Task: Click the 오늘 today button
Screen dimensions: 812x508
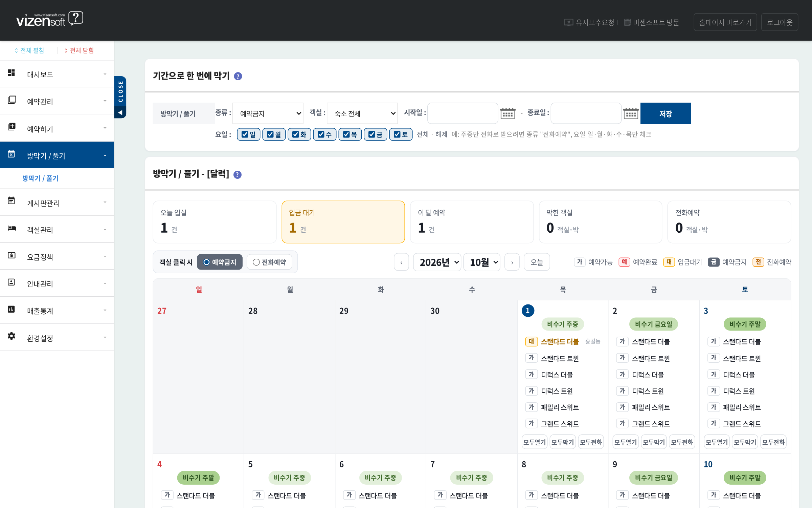Action: pos(537,262)
